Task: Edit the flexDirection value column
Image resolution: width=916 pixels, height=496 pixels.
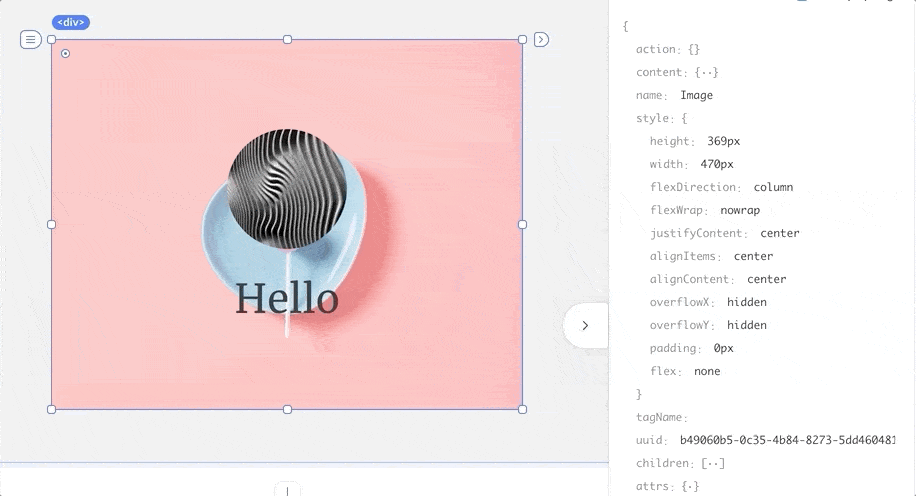Action: (773, 188)
